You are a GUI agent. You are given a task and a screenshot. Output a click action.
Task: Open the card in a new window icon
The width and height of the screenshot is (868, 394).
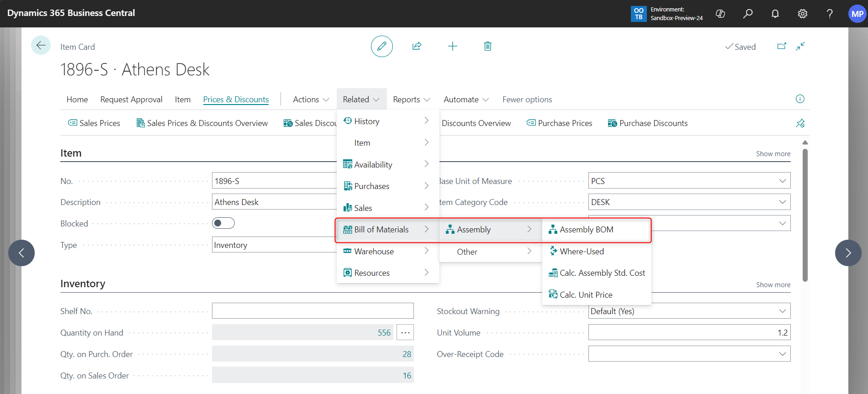782,46
